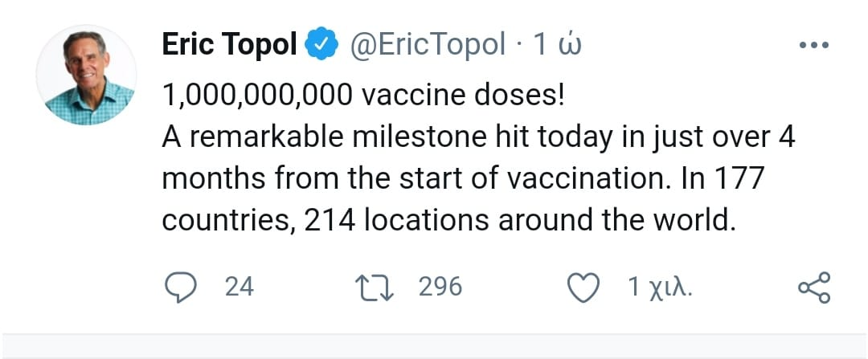868x359 pixels.
Task: Click the 296 retweets count
Action: 440,287
